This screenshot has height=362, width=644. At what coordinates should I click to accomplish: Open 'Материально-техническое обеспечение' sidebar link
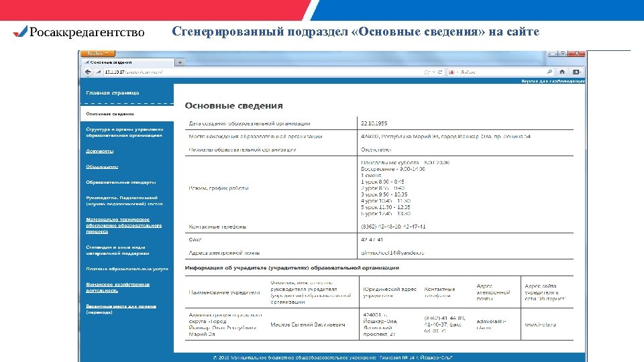pyautogui.click(x=123, y=225)
